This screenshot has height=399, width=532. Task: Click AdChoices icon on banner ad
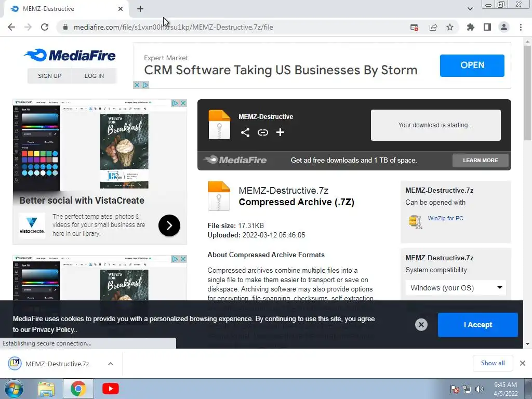point(145,85)
